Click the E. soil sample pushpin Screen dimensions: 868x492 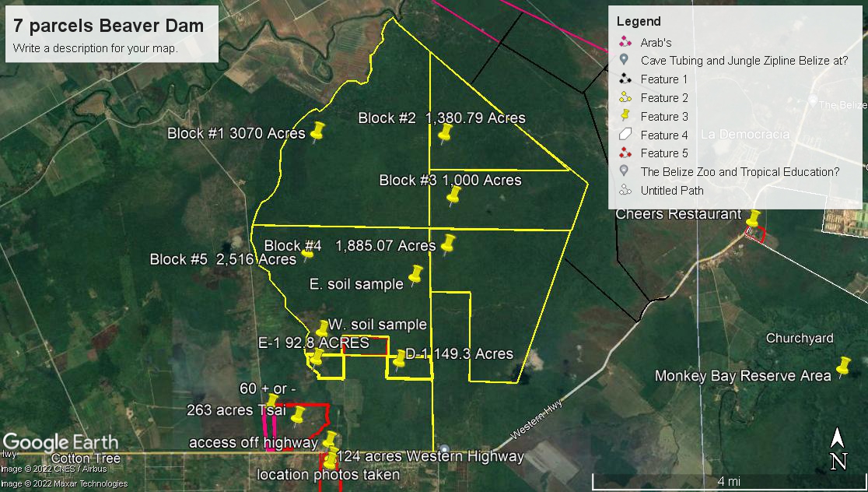415,274
